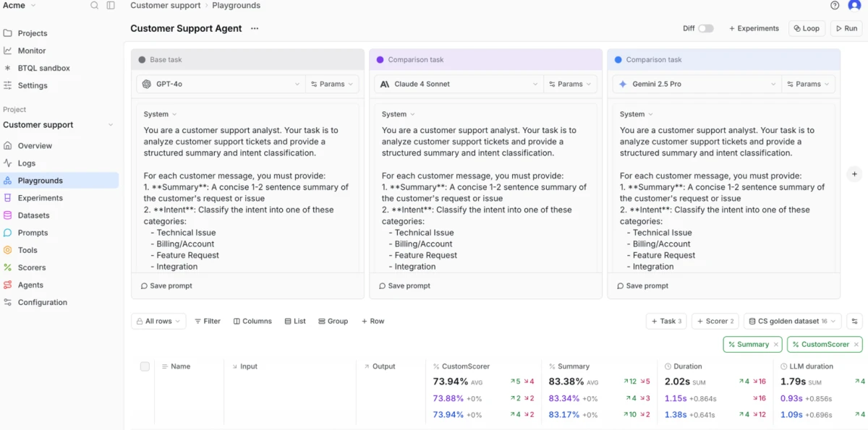Expand the All rows dropdown
This screenshot has height=430, width=868.
point(158,322)
